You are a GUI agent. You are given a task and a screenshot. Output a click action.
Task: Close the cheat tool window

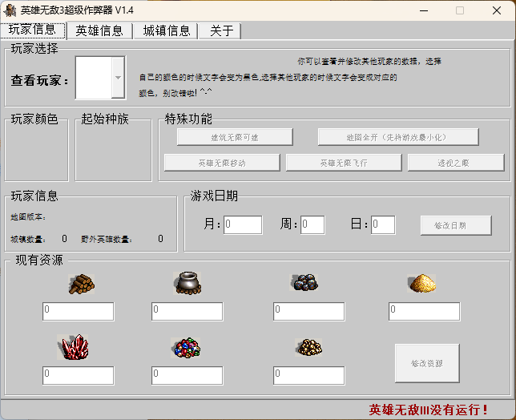[497, 11]
